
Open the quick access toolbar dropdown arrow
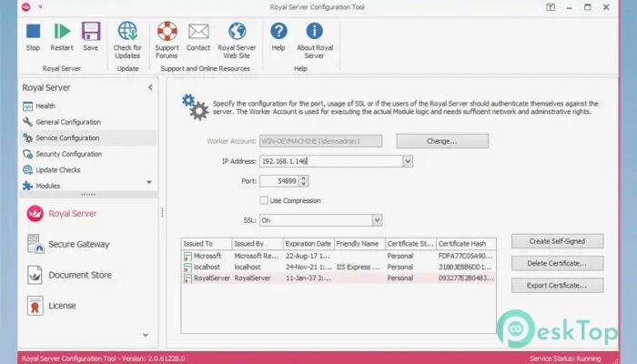[x=40, y=7]
